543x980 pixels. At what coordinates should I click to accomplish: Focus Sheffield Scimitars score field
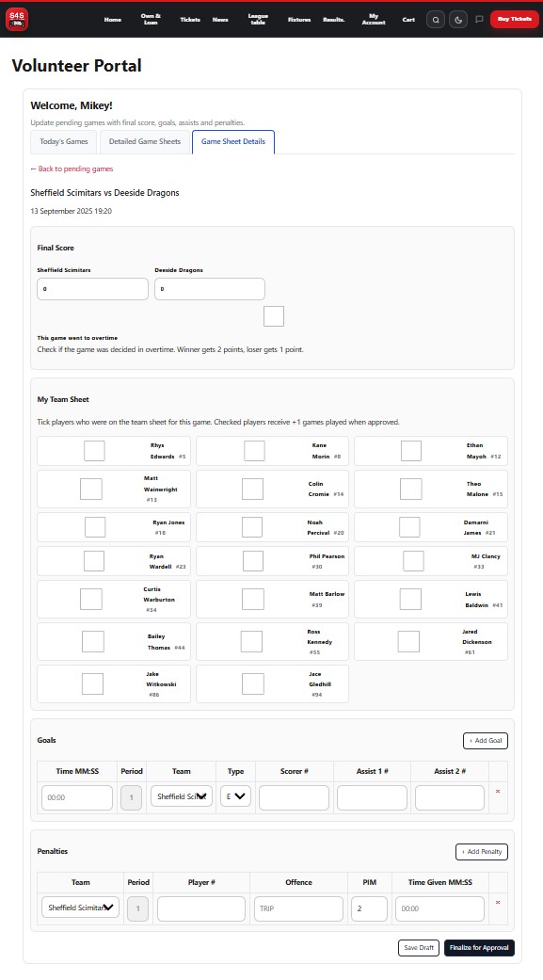(92, 289)
